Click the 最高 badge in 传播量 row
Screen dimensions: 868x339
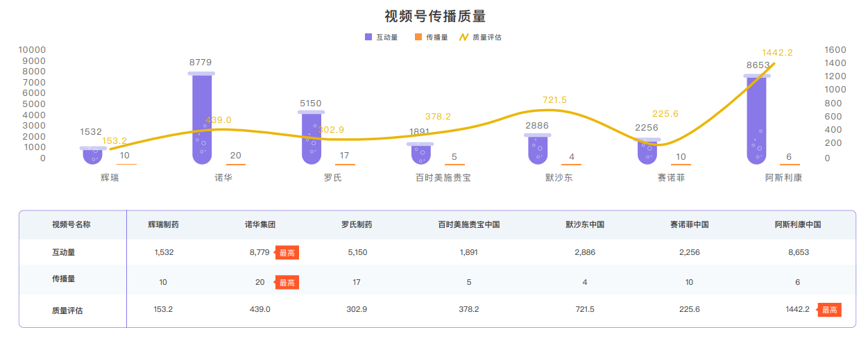tap(287, 283)
